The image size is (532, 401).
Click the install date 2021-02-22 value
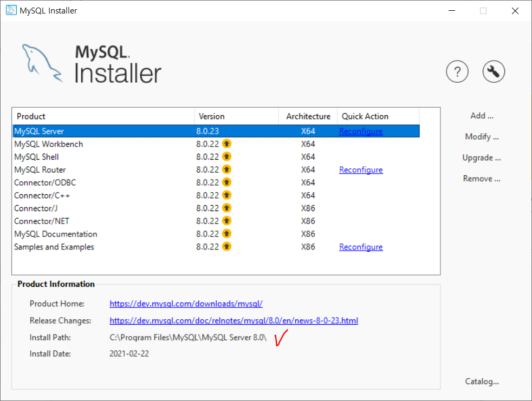[x=129, y=353]
